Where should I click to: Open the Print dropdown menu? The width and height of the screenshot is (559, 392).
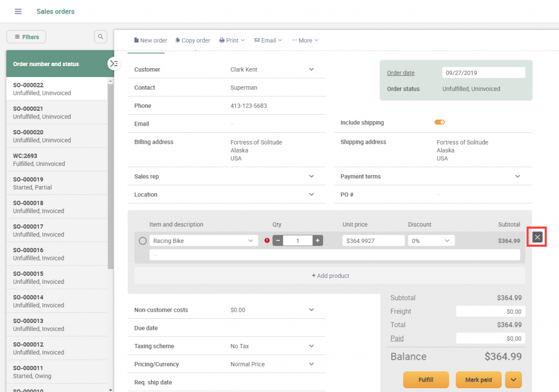(x=231, y=40)
